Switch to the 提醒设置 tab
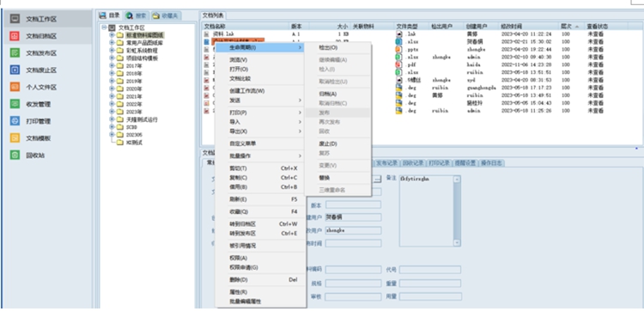Image resolution: width=644 pixels, height=311 pixels. click(x=465, y=163)
